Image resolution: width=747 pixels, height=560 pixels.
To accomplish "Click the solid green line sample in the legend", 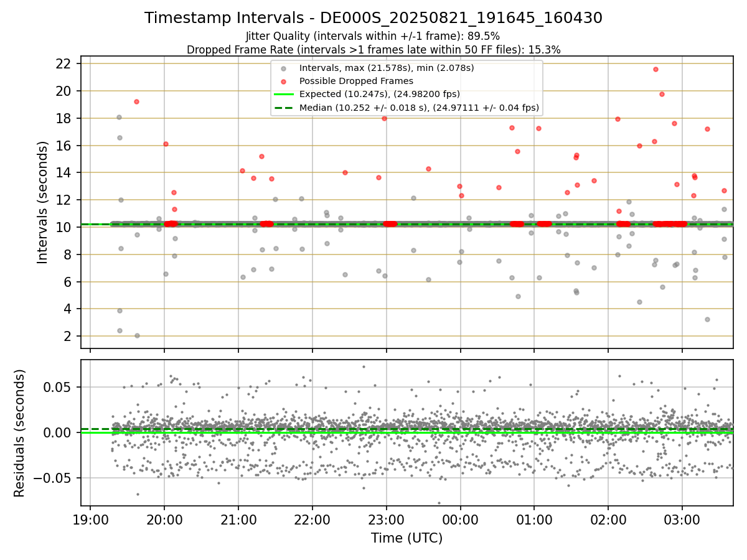I will click(x=283, y=95).
